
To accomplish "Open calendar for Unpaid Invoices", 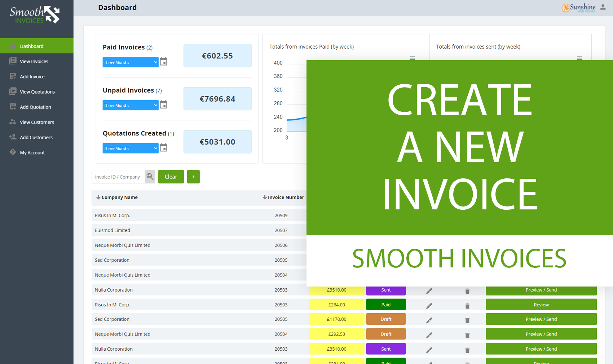I will 163,105.
